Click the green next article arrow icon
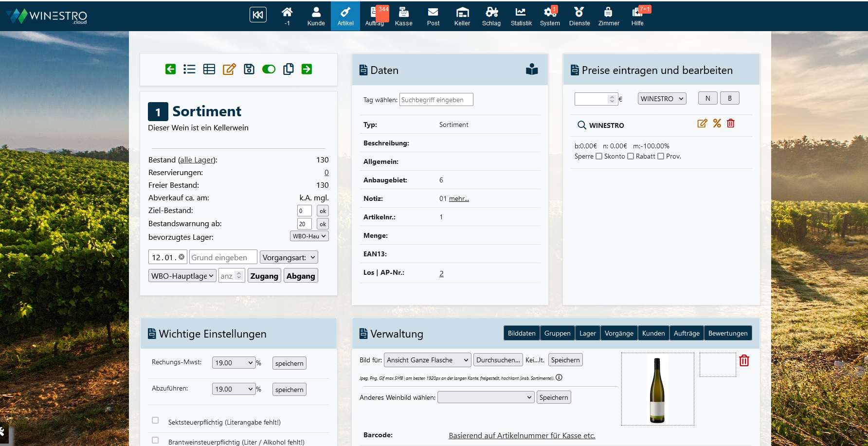 [x=307, y=69]
